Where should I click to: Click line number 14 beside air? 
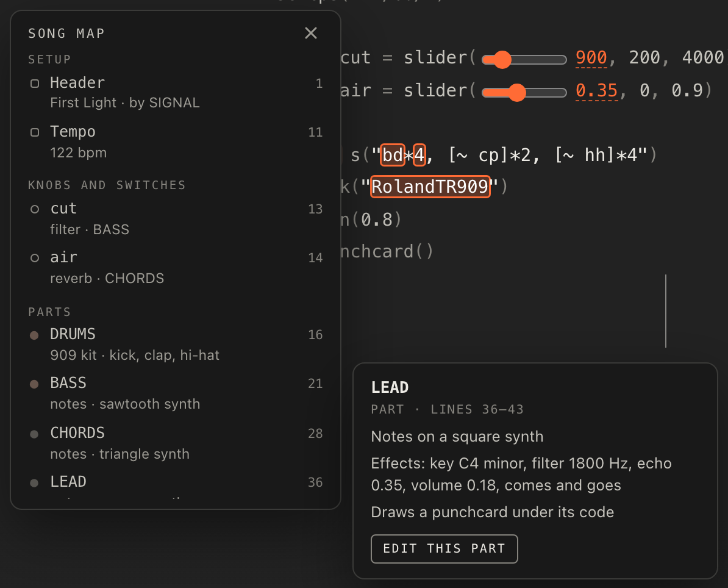[x=315, y=258]
